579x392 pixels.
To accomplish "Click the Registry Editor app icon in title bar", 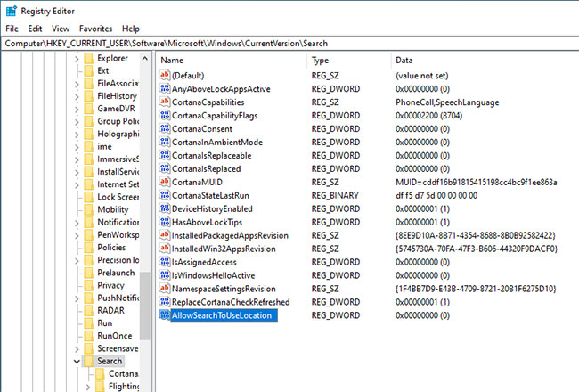I will click(x=12, y=11).
